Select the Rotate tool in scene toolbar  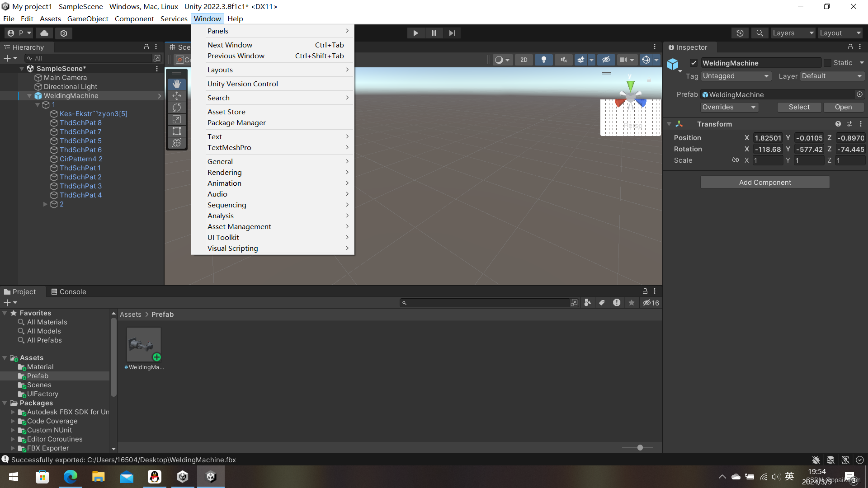click(177, 108)
